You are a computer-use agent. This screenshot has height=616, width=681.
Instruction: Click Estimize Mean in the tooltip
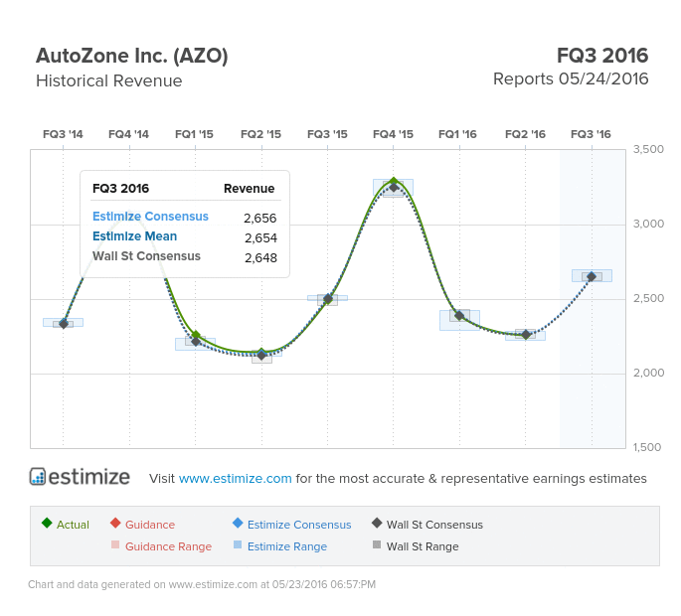(134, 236)
